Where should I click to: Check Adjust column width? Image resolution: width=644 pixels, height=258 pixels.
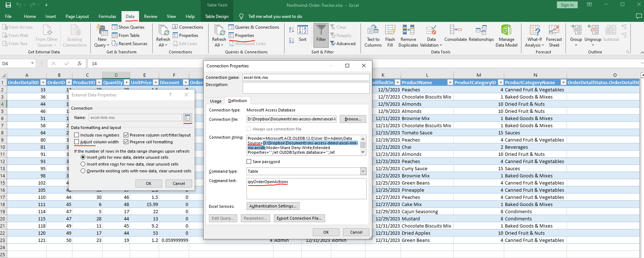click(77, 142)
